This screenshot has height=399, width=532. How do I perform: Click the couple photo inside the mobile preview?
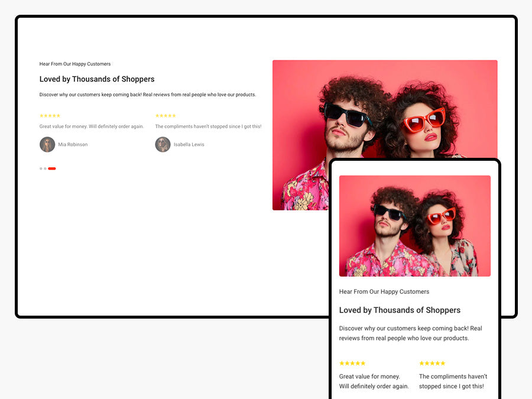tap(414, 226)
